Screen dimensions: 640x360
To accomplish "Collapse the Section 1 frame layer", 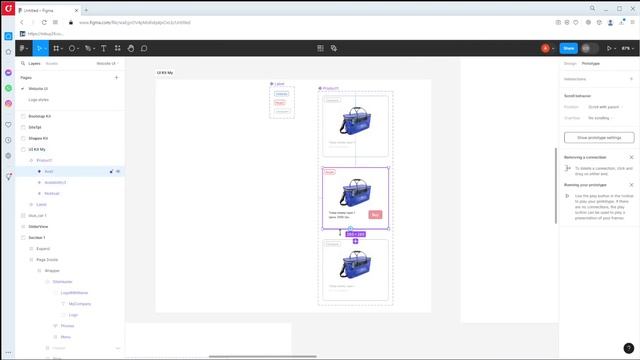I will pos(23,238).
